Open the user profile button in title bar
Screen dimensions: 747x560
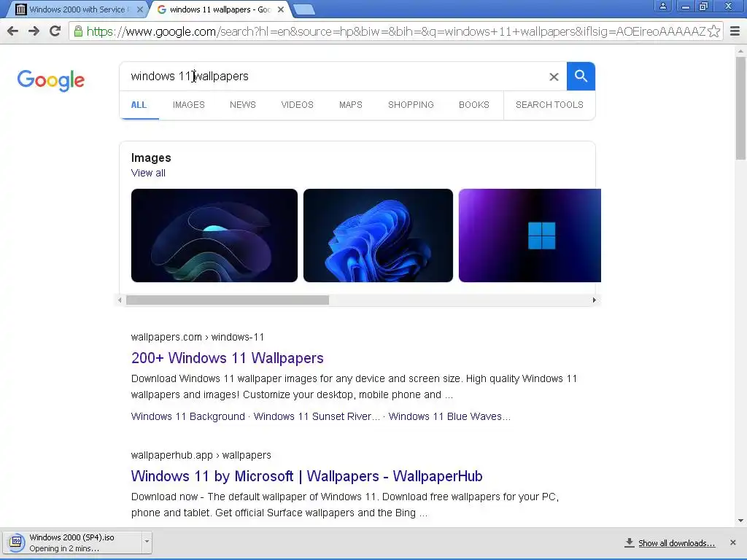(662, 6)
